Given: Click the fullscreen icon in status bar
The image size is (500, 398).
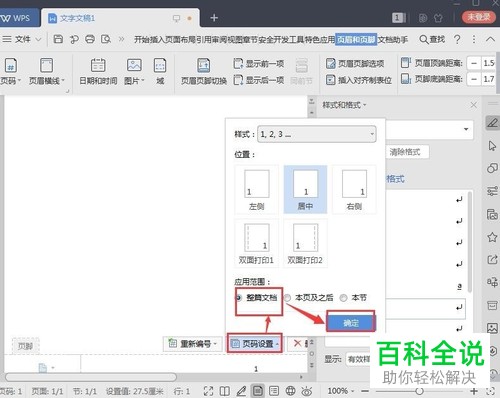Looking at the screenshot, I should (x=208, y=391).
